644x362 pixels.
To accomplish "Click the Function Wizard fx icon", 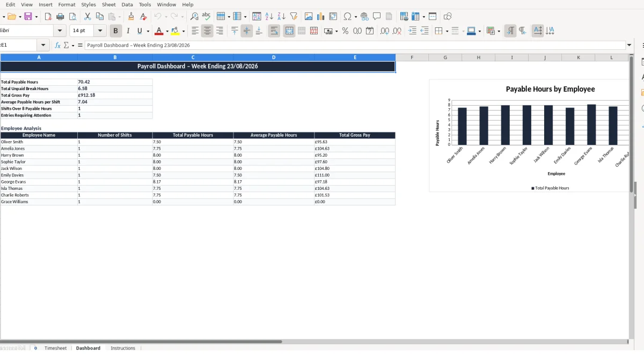I will click(58, 46).
